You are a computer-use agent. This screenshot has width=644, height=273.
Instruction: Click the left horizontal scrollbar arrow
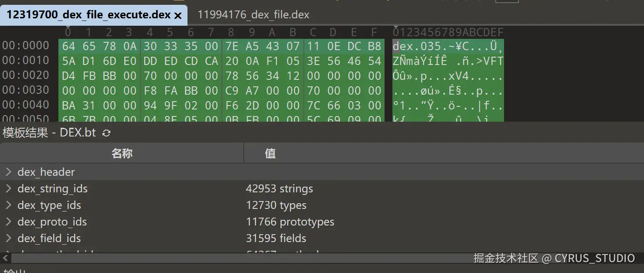[x=5, y=258]
